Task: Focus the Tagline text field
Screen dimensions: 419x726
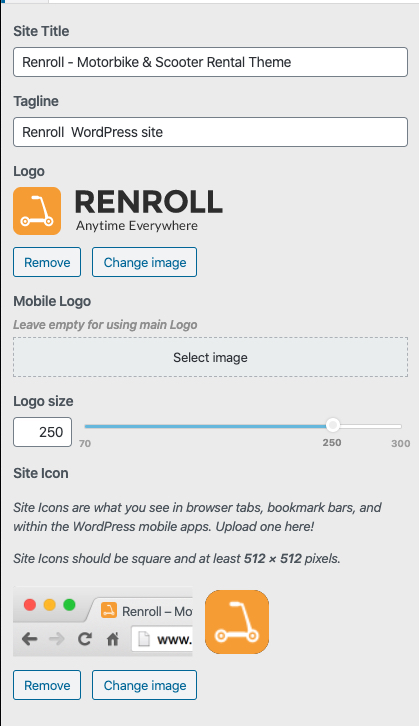Action: point(210,132)
